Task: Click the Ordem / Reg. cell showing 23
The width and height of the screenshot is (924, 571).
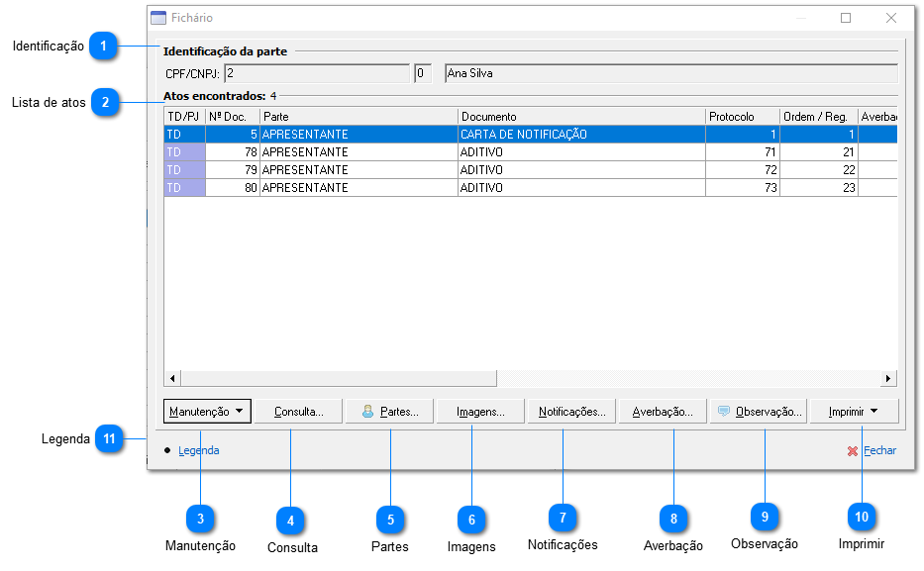Action: pyautogui.click(x=818, y=188)
